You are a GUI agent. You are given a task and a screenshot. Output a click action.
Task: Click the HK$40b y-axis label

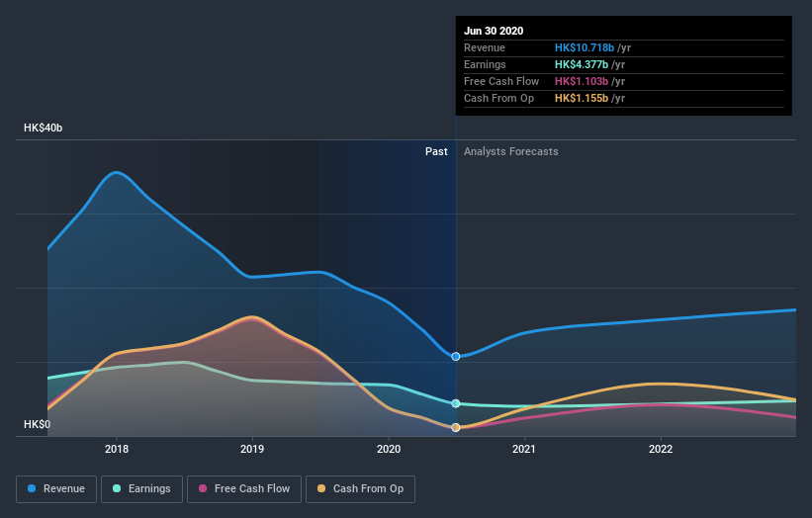pos(43,128)
